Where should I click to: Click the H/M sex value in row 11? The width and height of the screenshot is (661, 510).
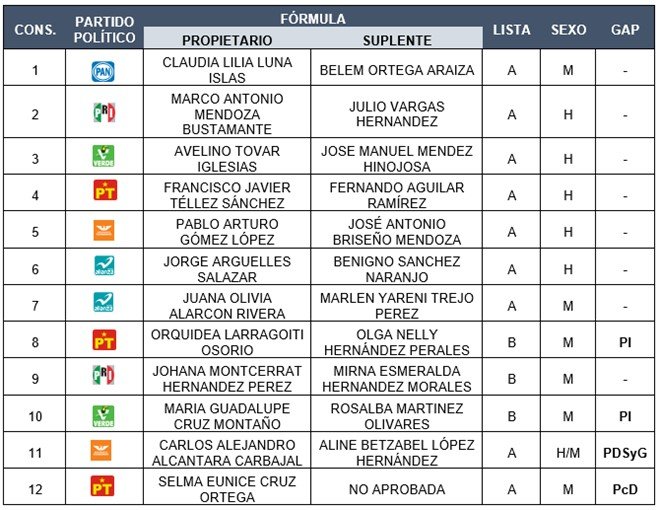tap(568, 452)
